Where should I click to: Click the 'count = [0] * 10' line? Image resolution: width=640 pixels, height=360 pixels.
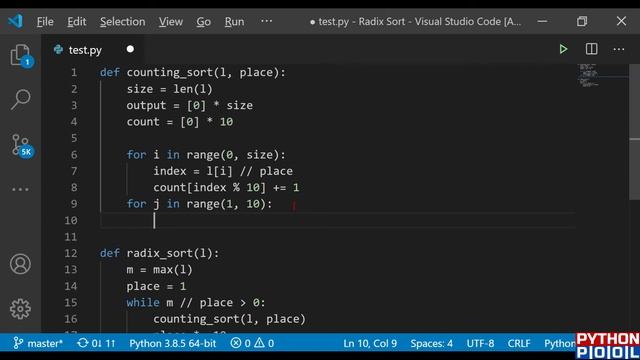pos(180,122)
